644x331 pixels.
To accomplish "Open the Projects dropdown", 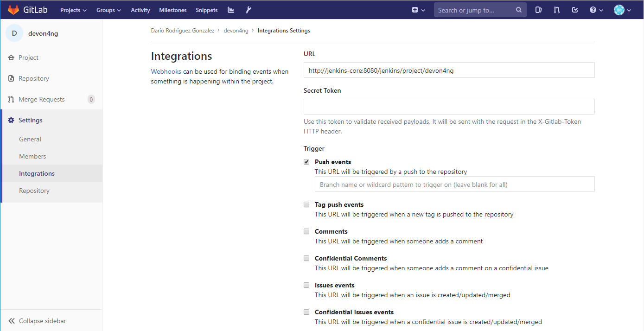I will 73,9.
